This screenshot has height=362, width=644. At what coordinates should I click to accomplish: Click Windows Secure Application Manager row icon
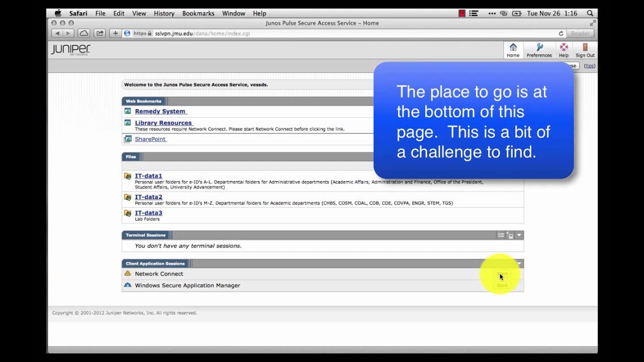[128, 285]
